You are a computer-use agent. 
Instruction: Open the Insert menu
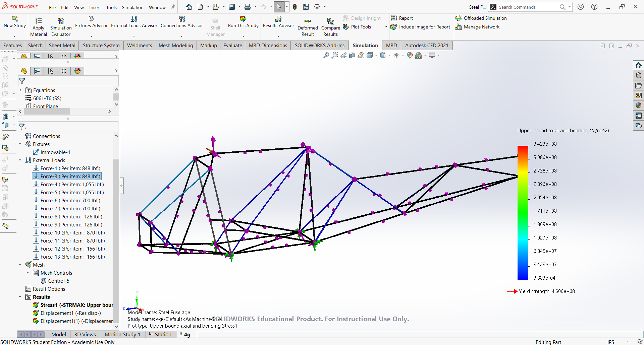(x=95, y=7)
